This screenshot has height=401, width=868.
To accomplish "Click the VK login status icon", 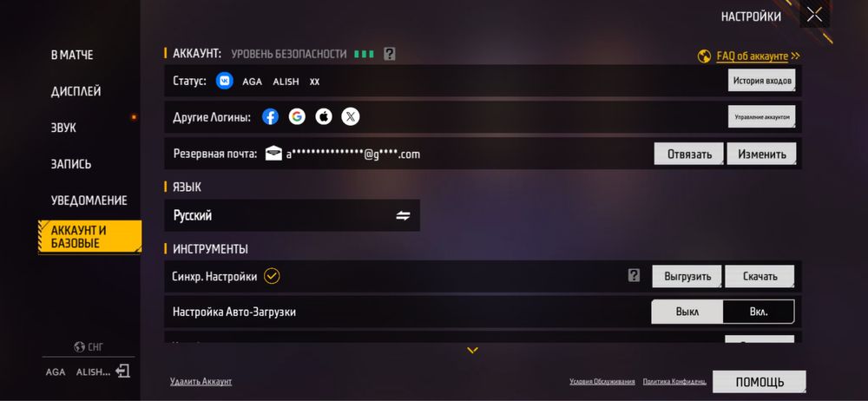I will 224,81.
